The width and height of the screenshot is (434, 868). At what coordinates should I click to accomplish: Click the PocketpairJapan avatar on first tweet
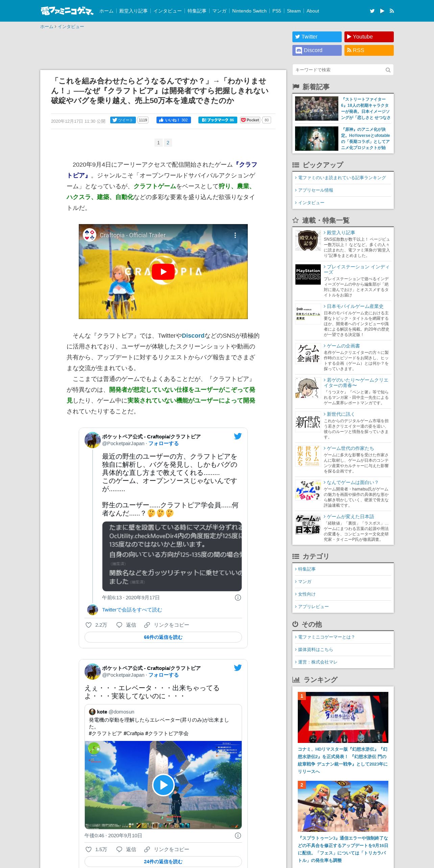pyautogui.click(x=93, y=440)
